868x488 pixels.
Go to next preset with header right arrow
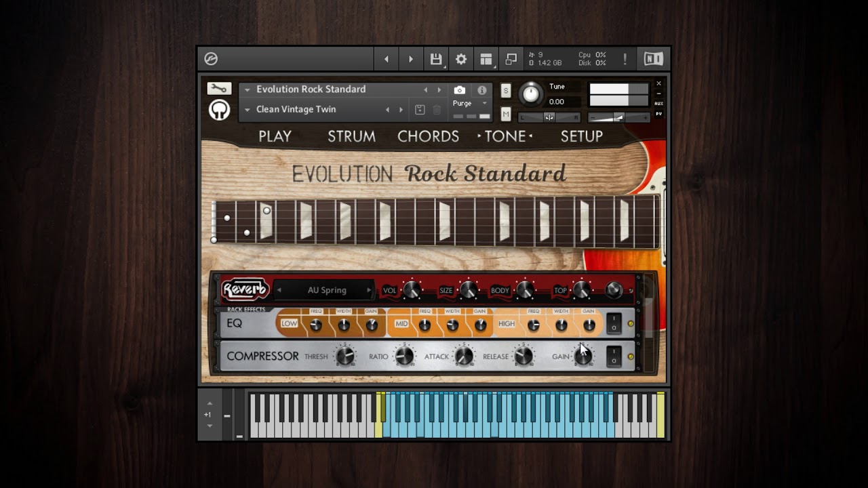(410, 59)
